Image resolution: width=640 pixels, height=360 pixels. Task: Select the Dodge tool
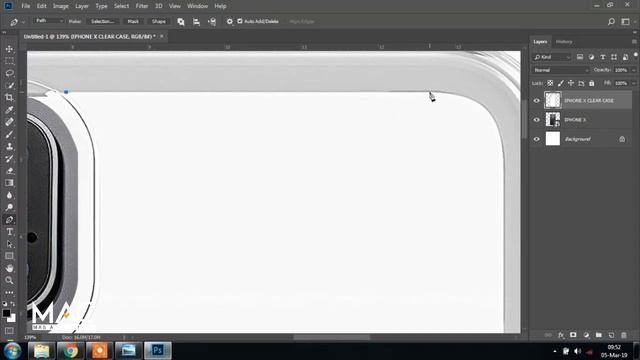point(9,207)
